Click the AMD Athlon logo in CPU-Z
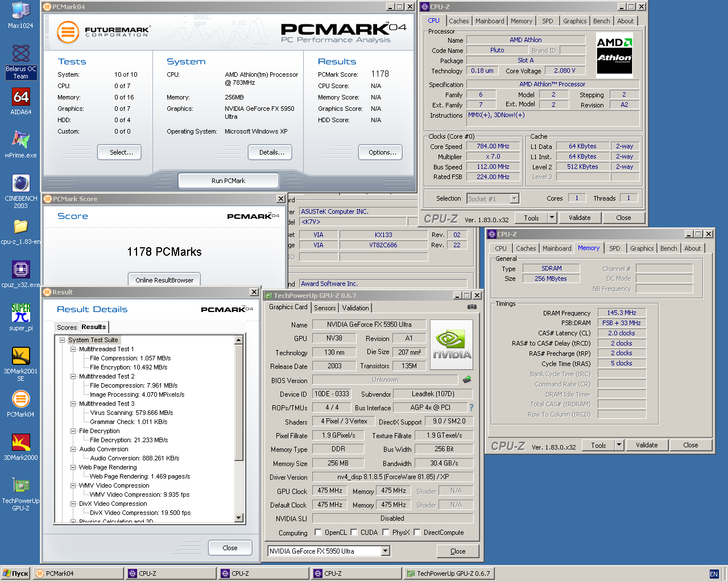 click(x=614, y=56)
